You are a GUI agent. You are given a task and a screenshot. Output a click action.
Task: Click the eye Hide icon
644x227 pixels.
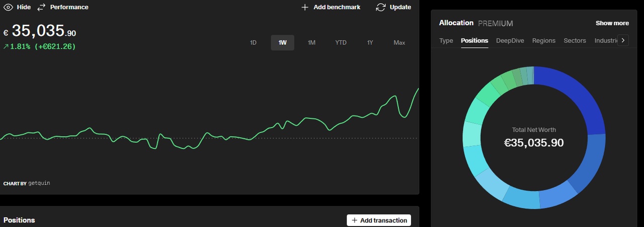8,7
